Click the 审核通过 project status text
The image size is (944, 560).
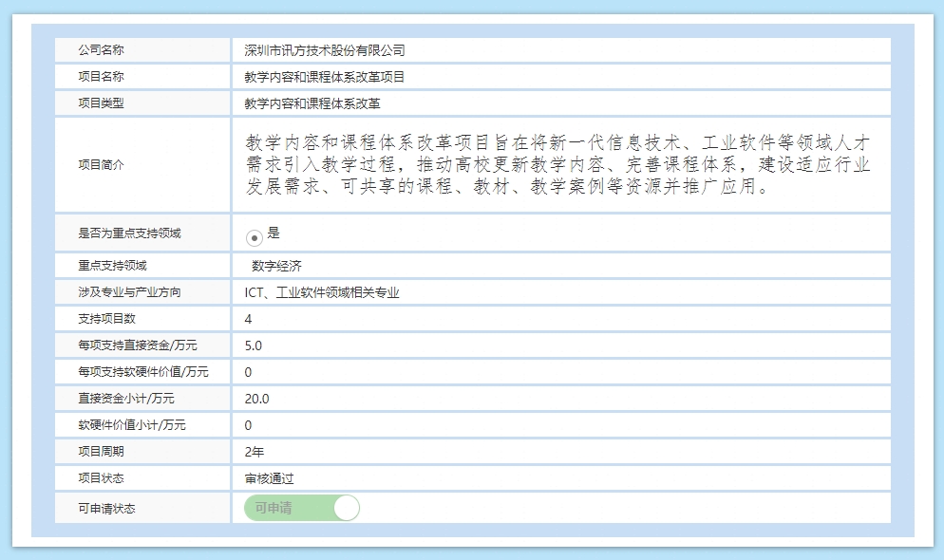pos(264,478)
